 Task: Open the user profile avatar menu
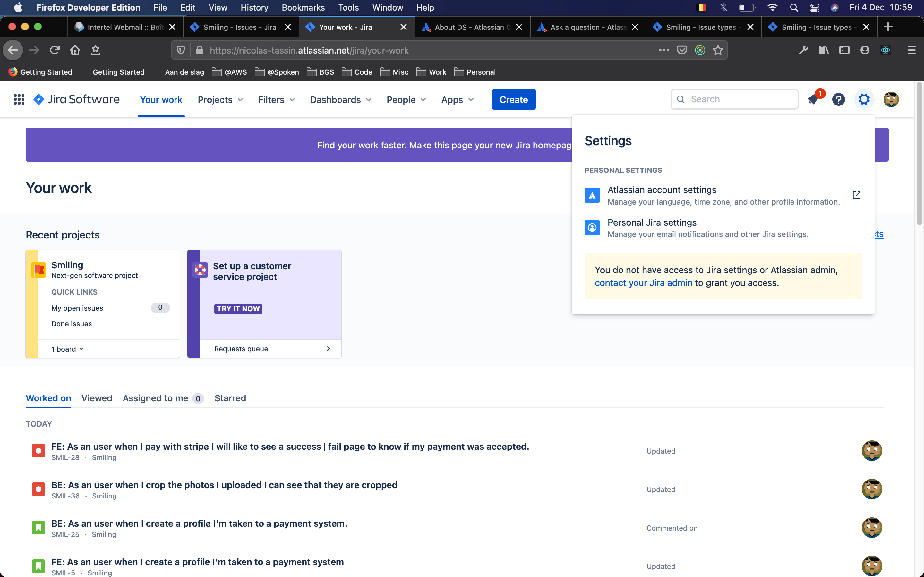(x=891, y=100)
